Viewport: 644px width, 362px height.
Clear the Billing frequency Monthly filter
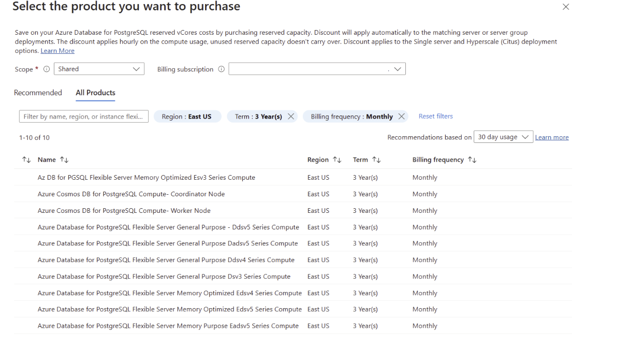(401, 116)
